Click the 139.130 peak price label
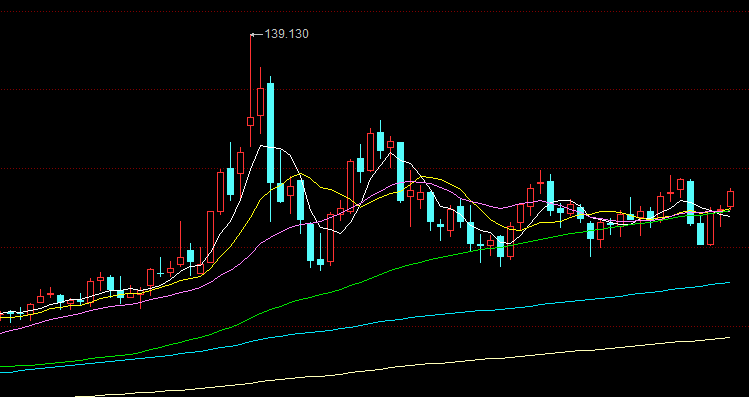This screenshot has width=749, height=397. coord(287,34)
